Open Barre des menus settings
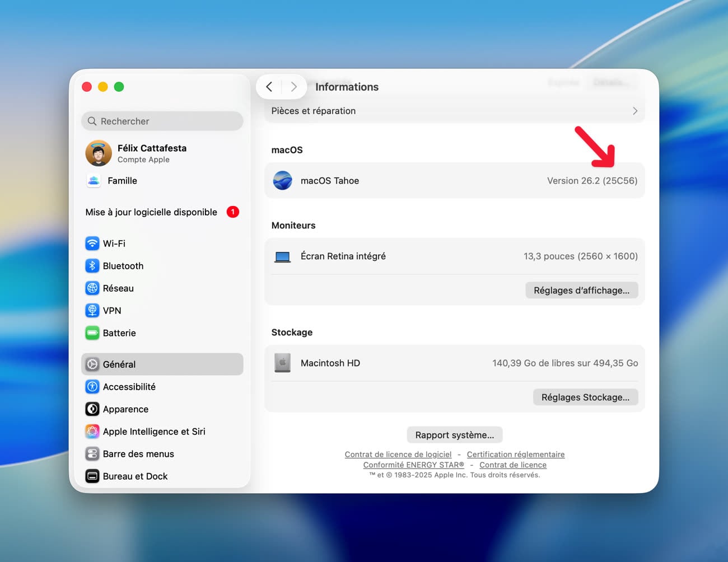 (138, 454)
